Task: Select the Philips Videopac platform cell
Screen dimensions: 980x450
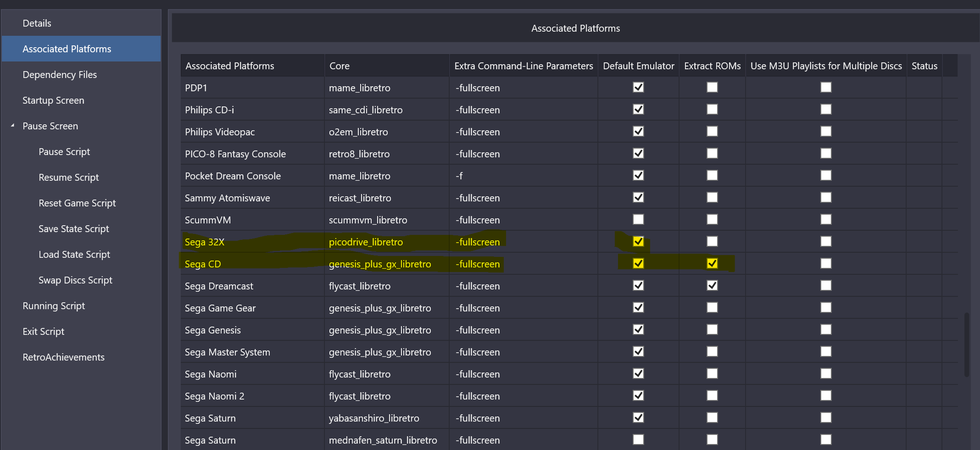Action: click(253, 132)
